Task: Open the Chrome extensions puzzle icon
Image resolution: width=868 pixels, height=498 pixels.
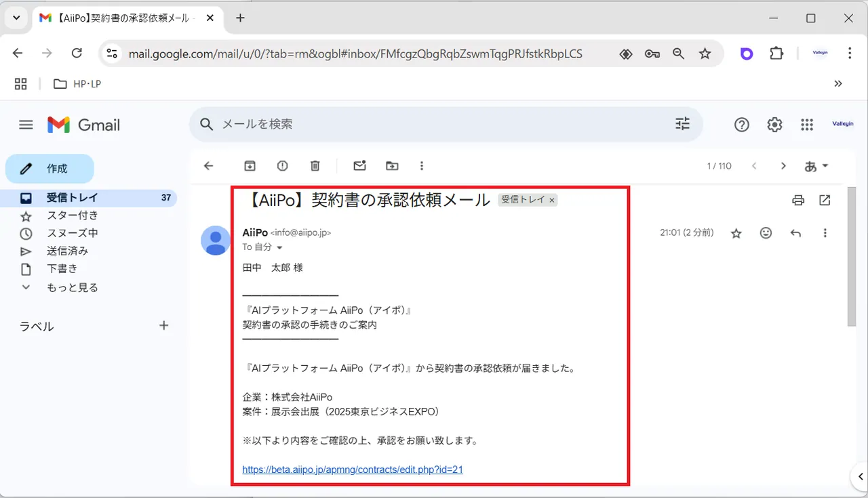Action: click(x=776, y=54)
